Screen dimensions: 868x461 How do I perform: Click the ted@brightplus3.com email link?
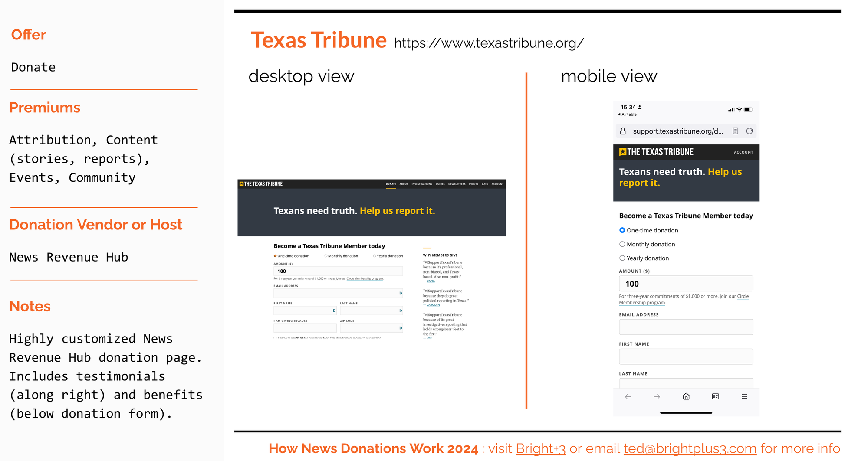point(690,448)
